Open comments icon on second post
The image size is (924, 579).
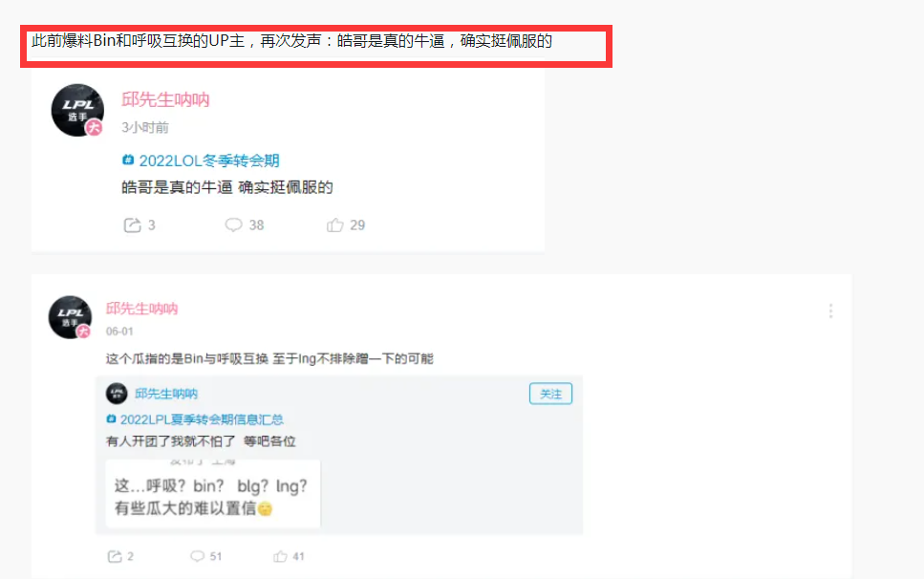[x=198, y=556]
